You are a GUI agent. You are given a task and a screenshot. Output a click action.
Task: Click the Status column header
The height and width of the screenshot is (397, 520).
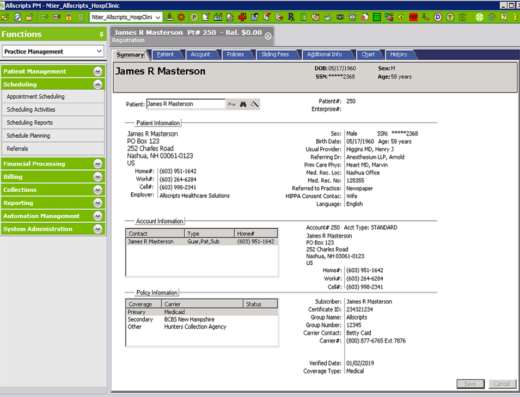click(260, 304)
